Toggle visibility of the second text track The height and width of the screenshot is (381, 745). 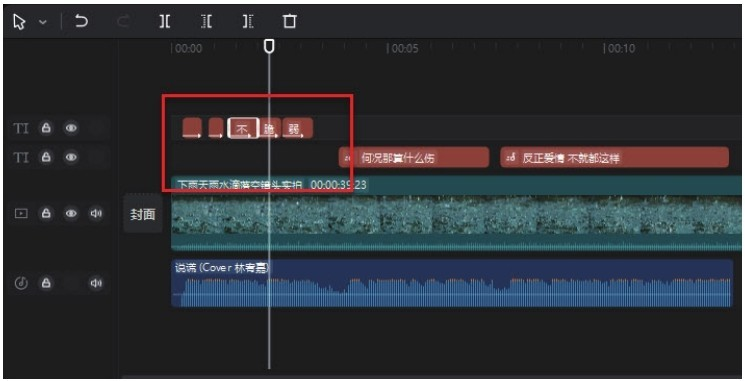point(71,157)
